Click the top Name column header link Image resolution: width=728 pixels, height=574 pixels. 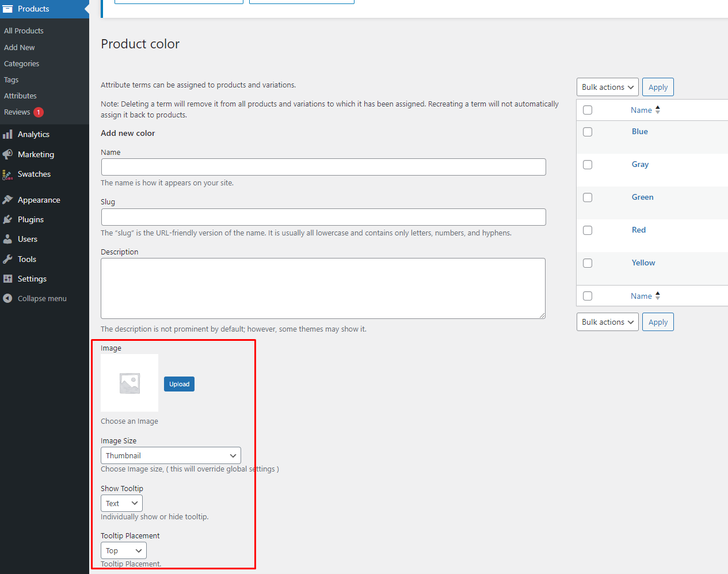(x=641, y=110)
